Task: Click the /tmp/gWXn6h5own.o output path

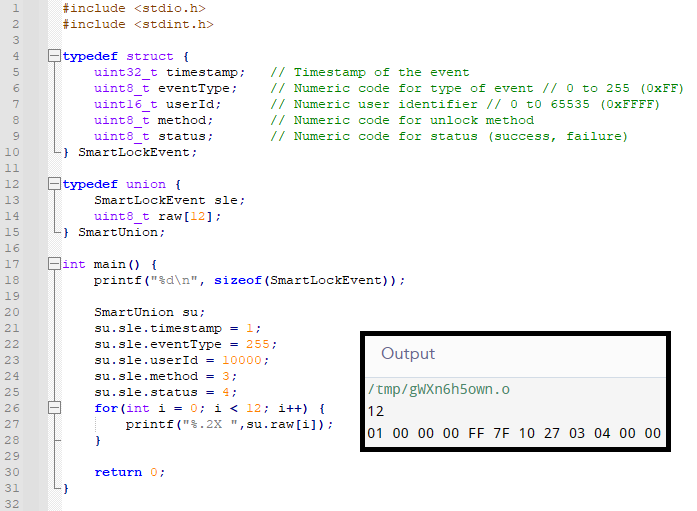Action: coord(439,389)
